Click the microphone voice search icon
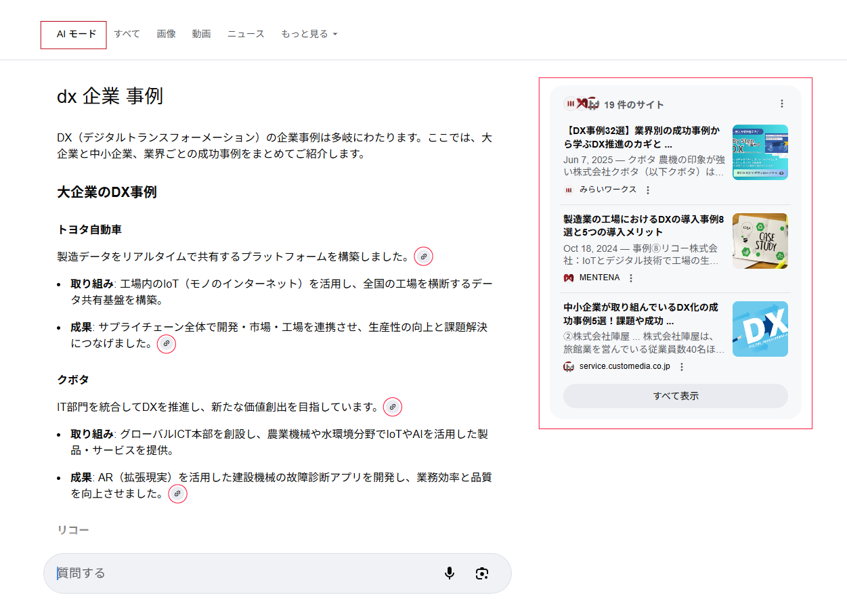The image size is (847, 616). [x=450, y=573]
